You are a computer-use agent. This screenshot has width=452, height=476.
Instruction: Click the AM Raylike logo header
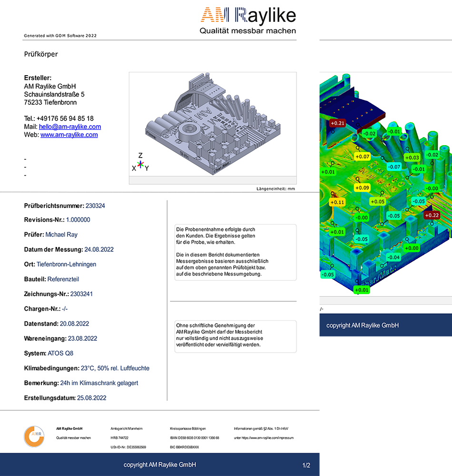(248, 20)
